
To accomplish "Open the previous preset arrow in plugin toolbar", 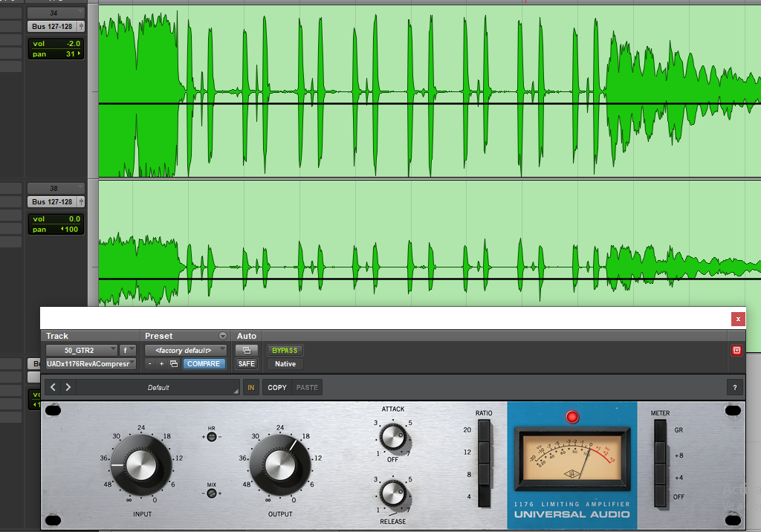I will [53, 387].
